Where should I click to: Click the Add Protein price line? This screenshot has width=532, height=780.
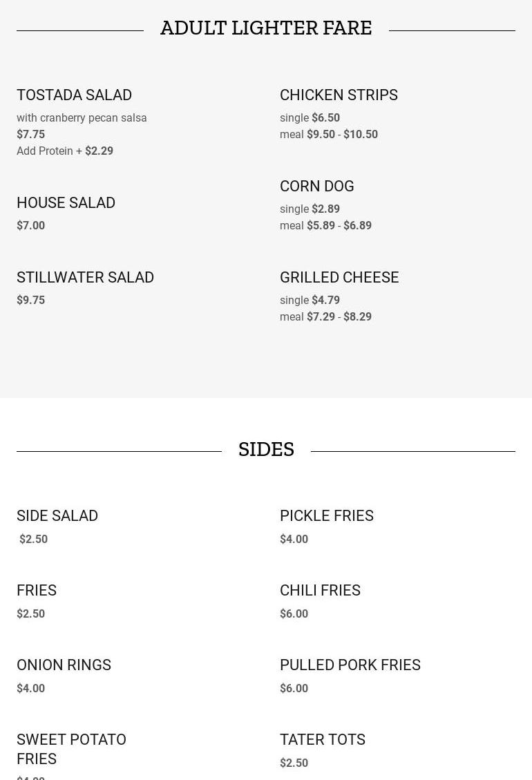point(65,151)
